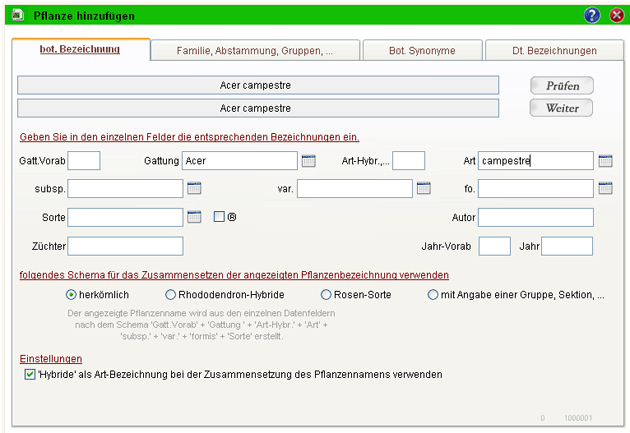Open the 'Dt. Bezeichnungen' tab

pos(554,51)
